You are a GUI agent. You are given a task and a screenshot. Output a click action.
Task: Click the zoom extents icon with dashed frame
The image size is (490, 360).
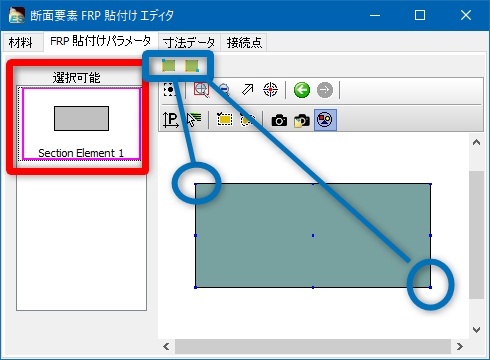170,90
